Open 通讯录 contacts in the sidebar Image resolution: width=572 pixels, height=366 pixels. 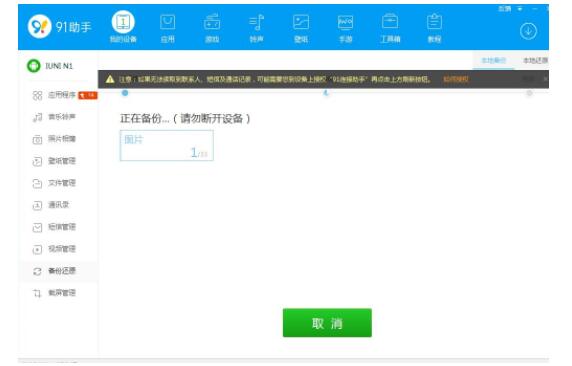point(51,205)
